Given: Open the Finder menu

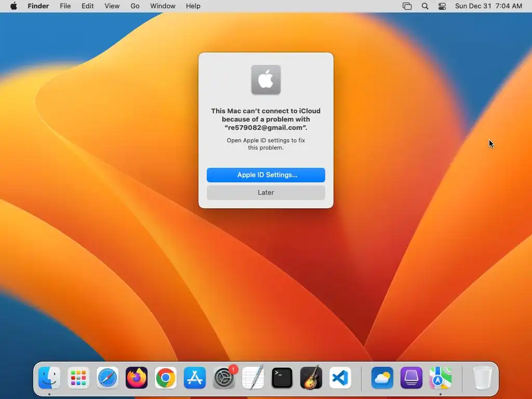Looking at the screenshot, I should coord(38,6).
